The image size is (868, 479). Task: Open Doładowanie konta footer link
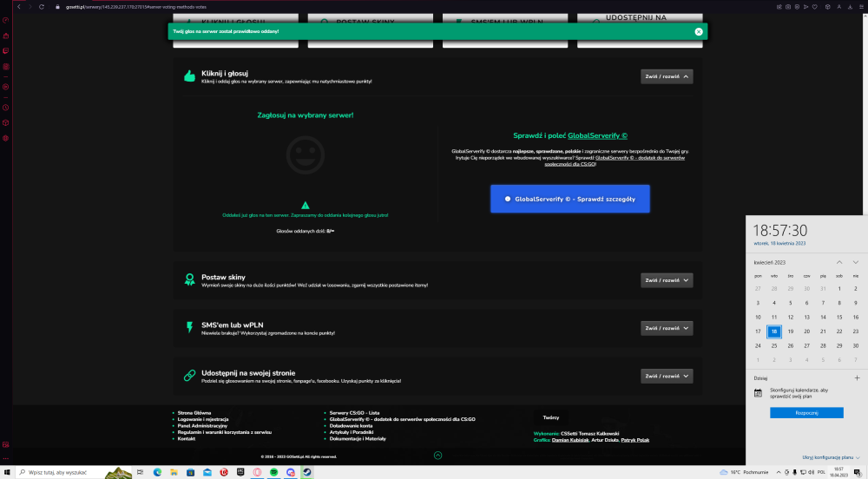pos(351,426)
